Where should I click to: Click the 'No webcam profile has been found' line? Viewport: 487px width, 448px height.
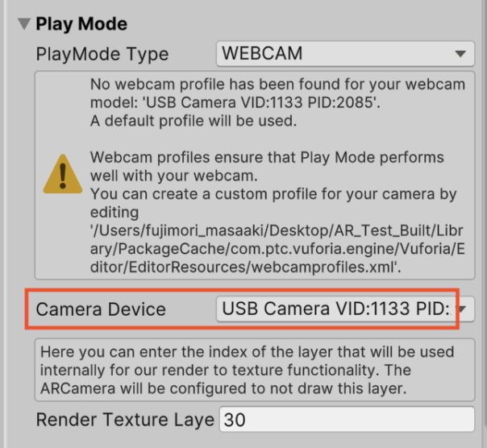pyautogui.click(x=277, y=84)
